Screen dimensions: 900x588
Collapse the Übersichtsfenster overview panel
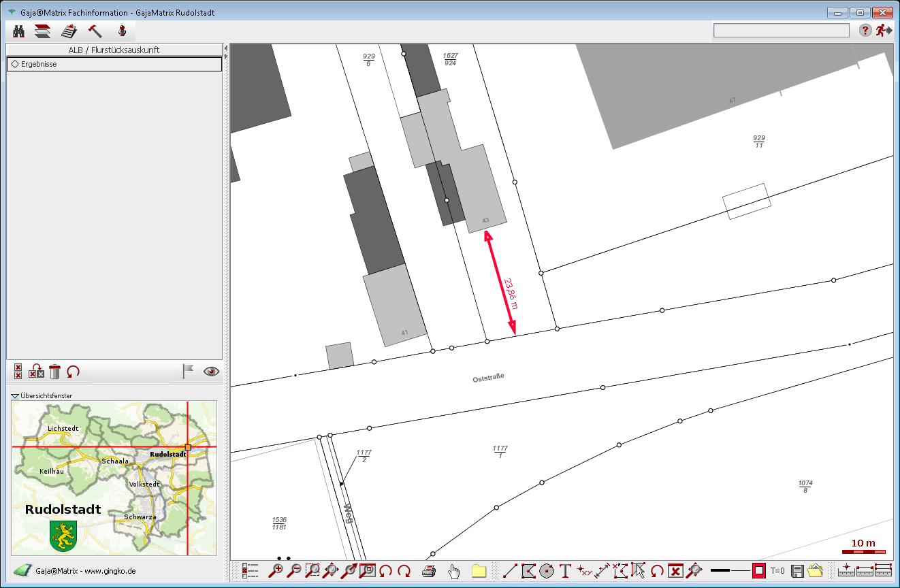point(15,395)
